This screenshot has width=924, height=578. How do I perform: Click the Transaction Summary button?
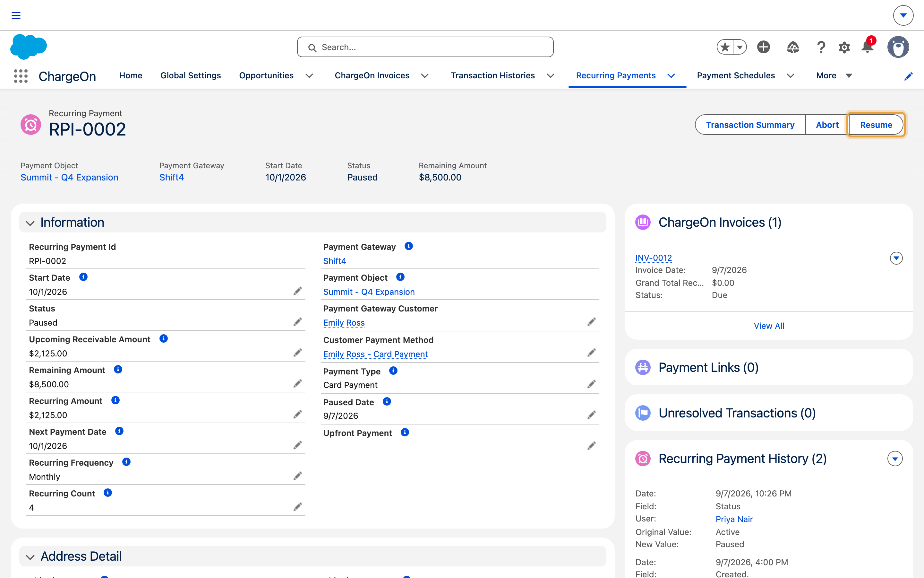tap(750, 125)
